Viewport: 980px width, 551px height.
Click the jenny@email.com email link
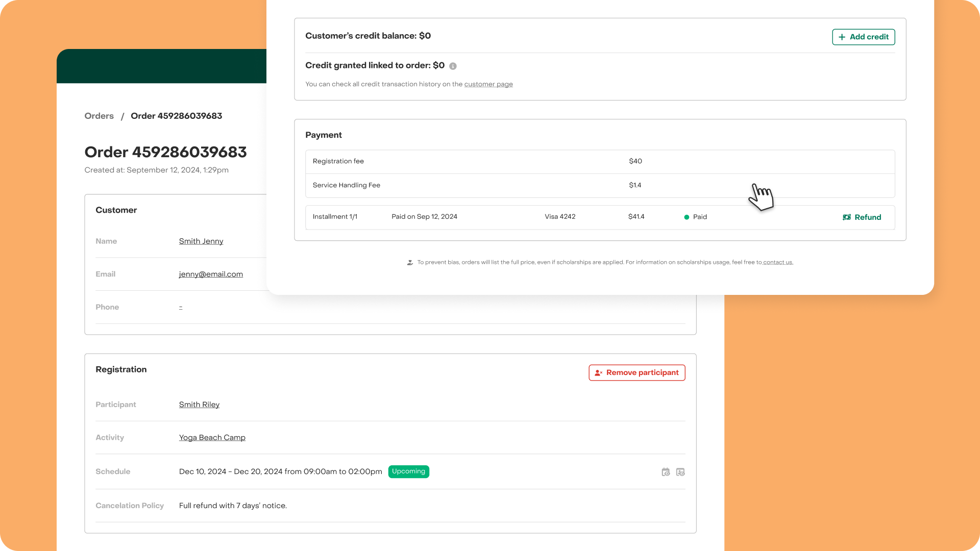211,274
